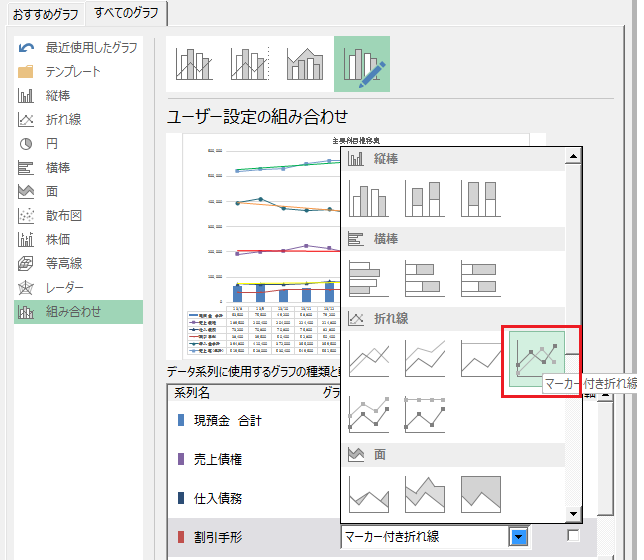This screenshot has width=644, height=560.
Task: Click the chart gallery scroll-up arrow
Action: tap(573, 156)
